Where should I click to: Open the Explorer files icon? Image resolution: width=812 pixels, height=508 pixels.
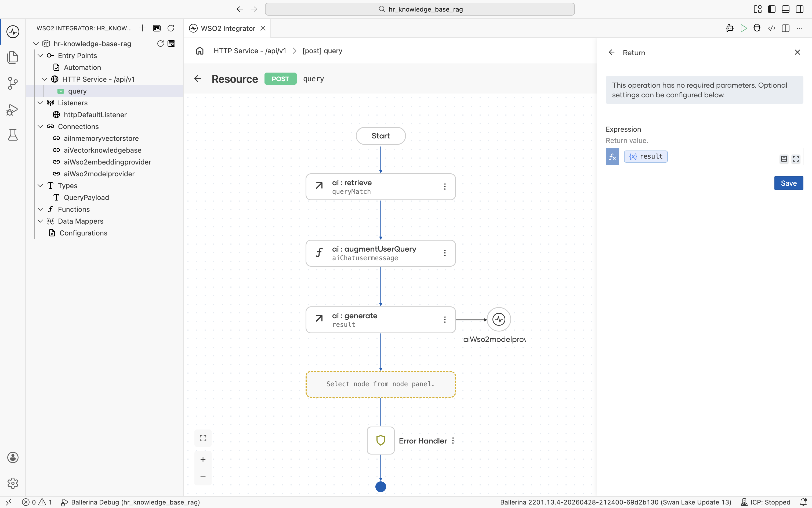point(13,58)
